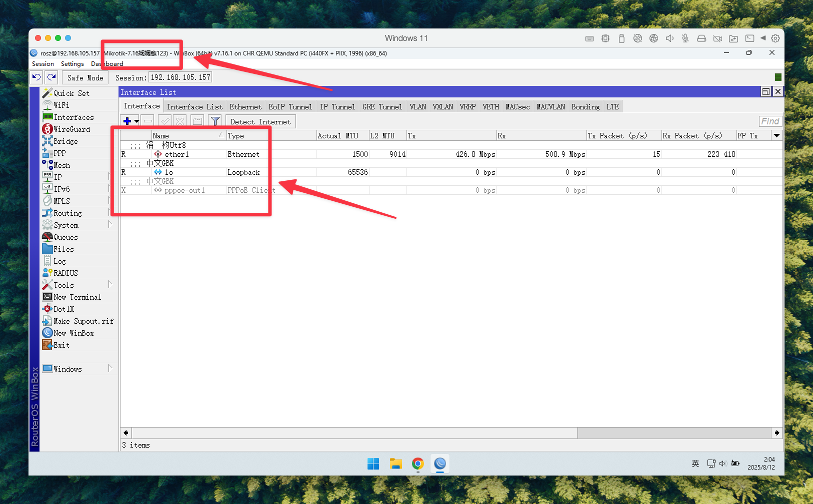
Task: Open the Dot1X menu
Action: point(63,309)
